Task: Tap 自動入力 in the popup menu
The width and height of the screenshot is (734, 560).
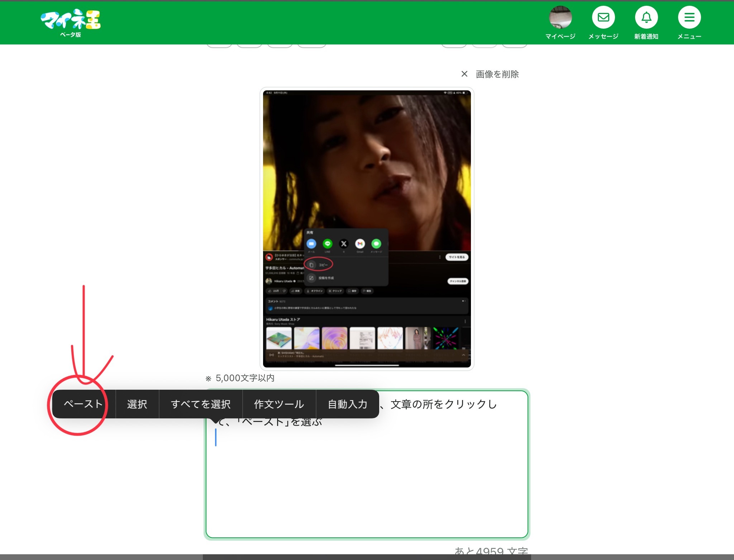Action: 348,404
